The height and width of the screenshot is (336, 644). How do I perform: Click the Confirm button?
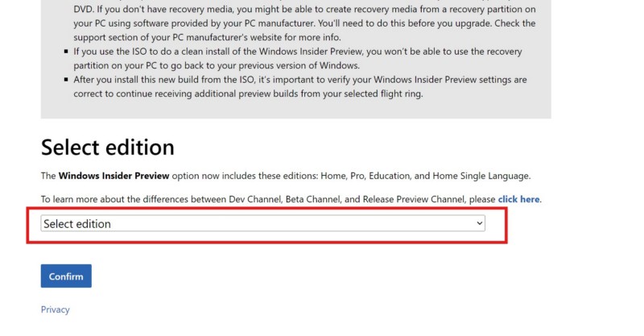point(66,276)
